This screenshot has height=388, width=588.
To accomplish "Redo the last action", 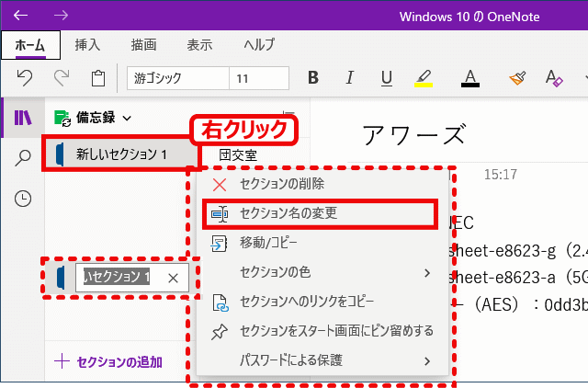I will coord(62,78).
